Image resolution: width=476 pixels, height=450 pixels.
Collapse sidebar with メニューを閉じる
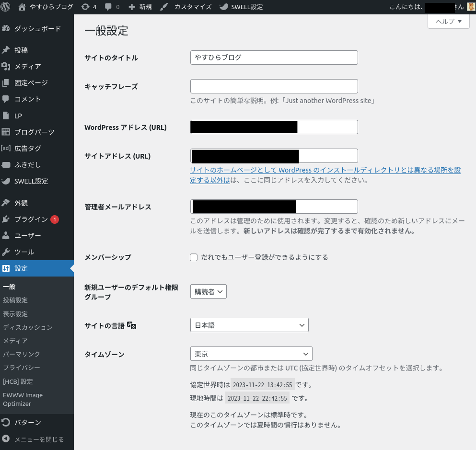(38, 439)
